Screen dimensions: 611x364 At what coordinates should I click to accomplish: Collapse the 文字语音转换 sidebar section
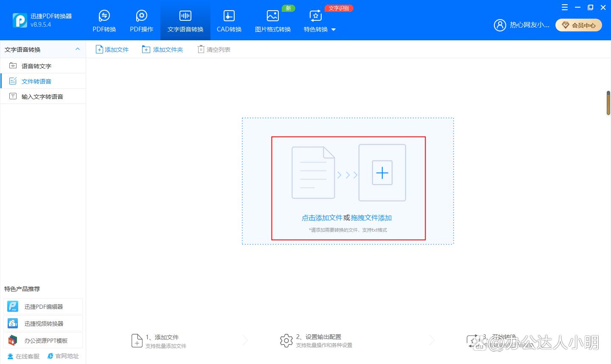78,49
